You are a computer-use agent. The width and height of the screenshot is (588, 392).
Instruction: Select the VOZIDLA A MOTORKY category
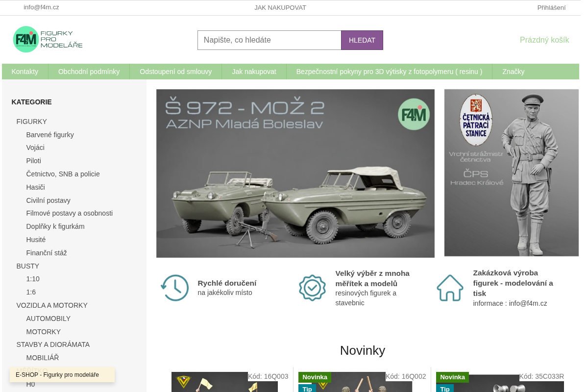click(52, 305)
